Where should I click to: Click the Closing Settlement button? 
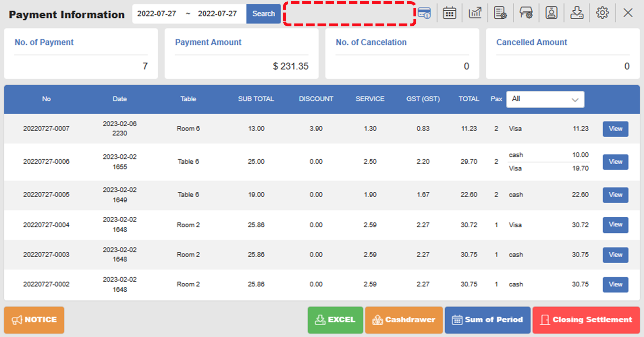click(586, 320)
